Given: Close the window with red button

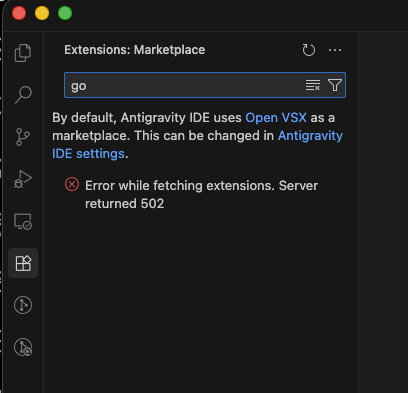Looking at the screenshot, I should tap(19, 13).
